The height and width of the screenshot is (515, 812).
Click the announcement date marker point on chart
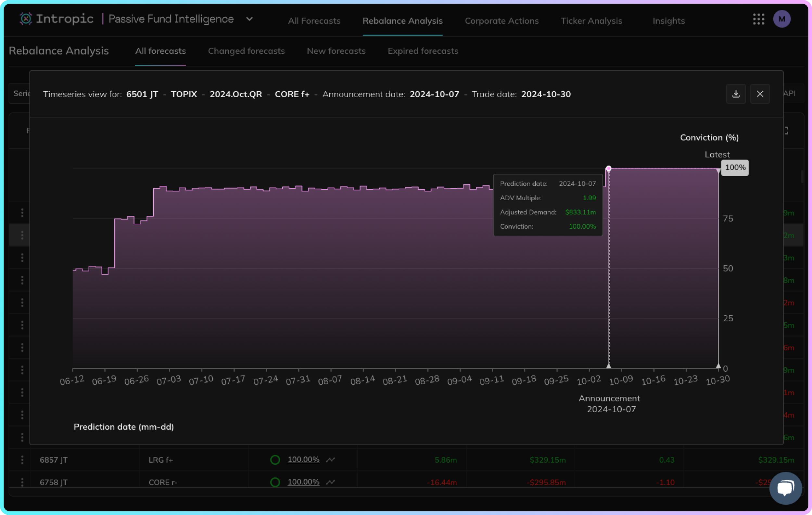pyautogui.click(x=608, y=168)
